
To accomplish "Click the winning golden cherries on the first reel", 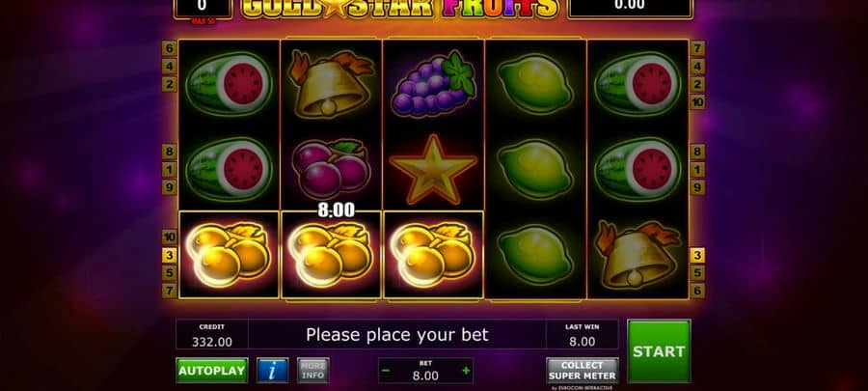I will 229,254.
